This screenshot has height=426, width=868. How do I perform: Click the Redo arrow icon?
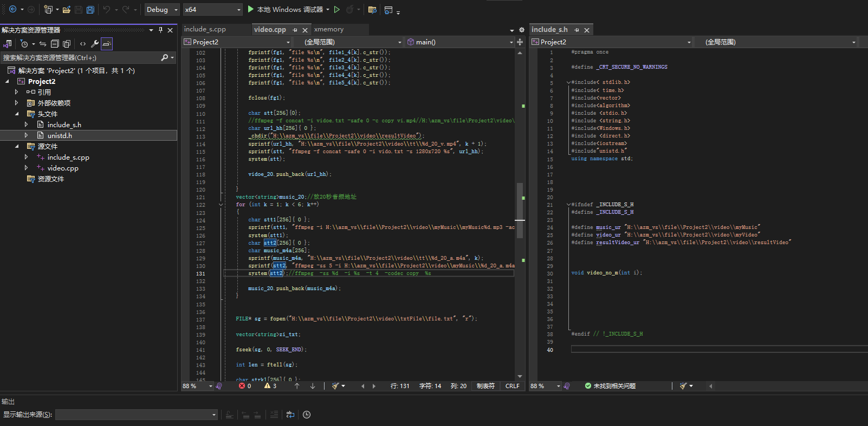coord(126,9)
